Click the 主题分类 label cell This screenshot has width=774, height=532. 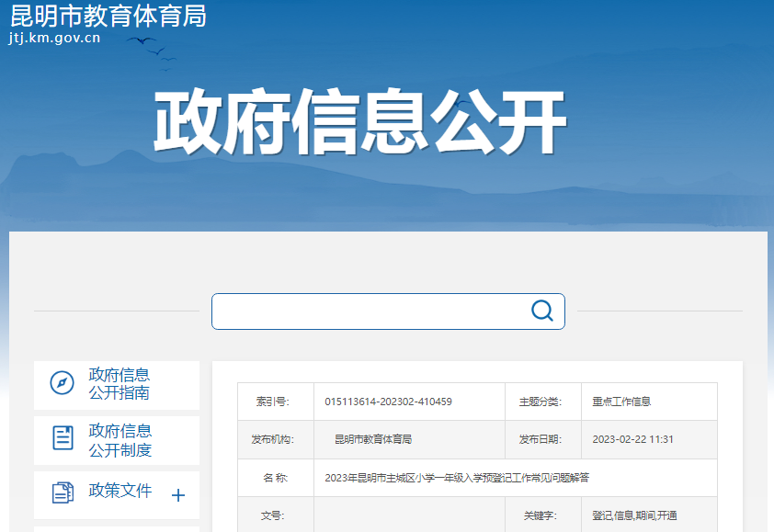tap(543, 402)
